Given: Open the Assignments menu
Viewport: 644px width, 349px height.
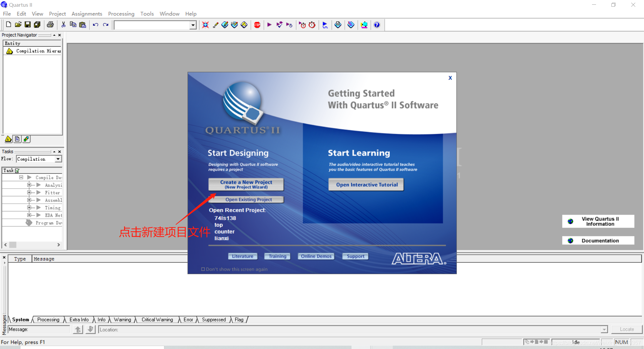Looking at the screenshot, I should pos(87,14).
